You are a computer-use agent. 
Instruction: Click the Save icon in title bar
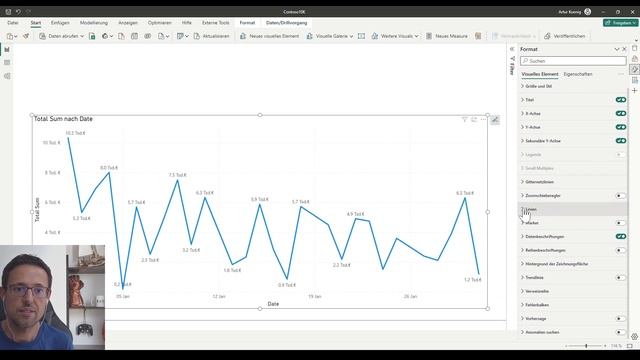click(x=8, y=12)
